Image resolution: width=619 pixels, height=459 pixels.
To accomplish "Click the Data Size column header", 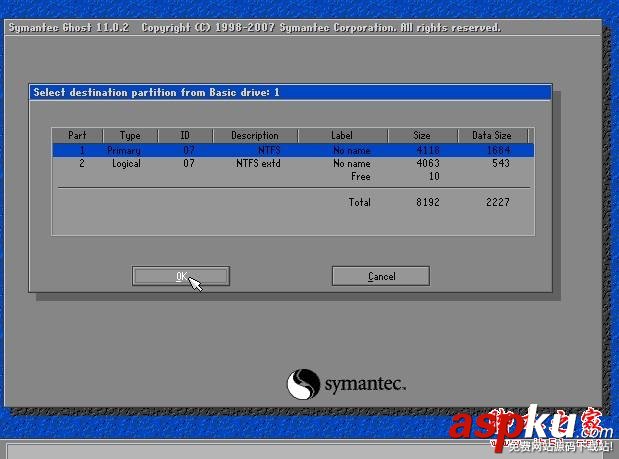I will coord(492,135).
